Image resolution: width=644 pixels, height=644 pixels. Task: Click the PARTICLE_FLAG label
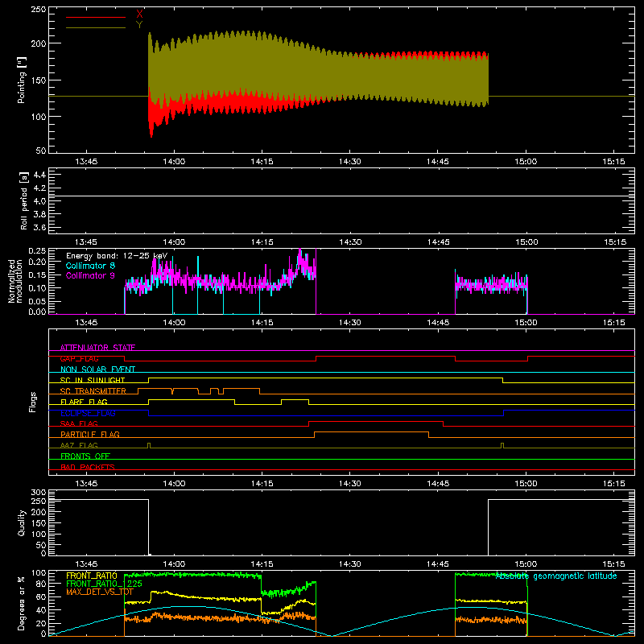90,434
